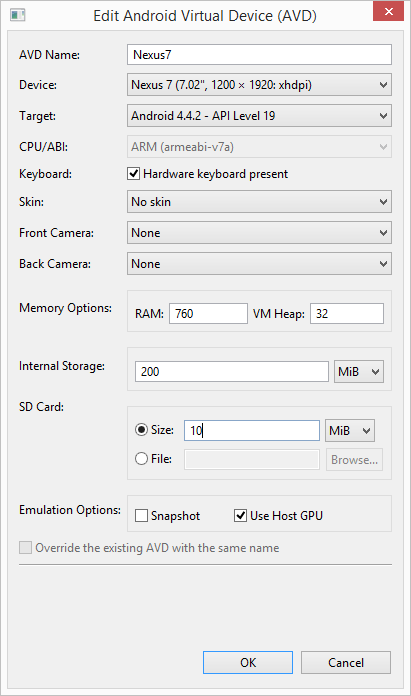Expand the Front Camera dropdown
The width and height of the screenshot is (411, 696).
pos(259,233)
